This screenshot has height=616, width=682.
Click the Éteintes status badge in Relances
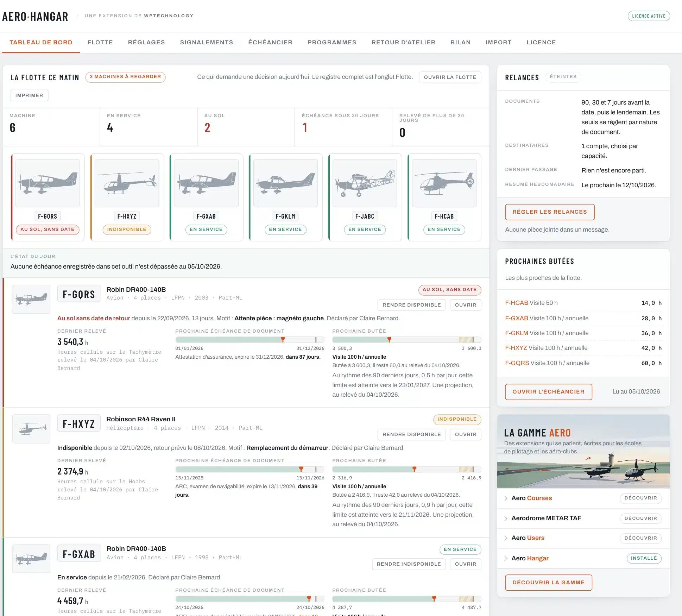(563, 77)
